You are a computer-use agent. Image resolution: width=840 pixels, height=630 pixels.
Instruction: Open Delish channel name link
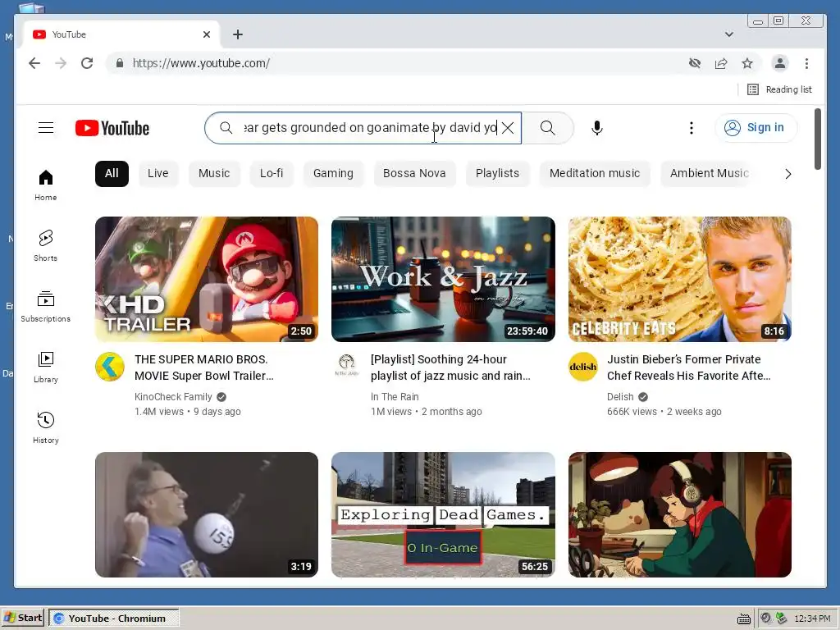(x=620, y=397)
